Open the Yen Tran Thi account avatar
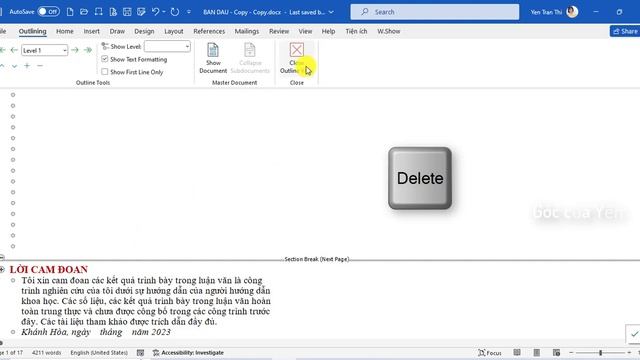This screenshot has height=360, width=640. click(x=572, y=12)
